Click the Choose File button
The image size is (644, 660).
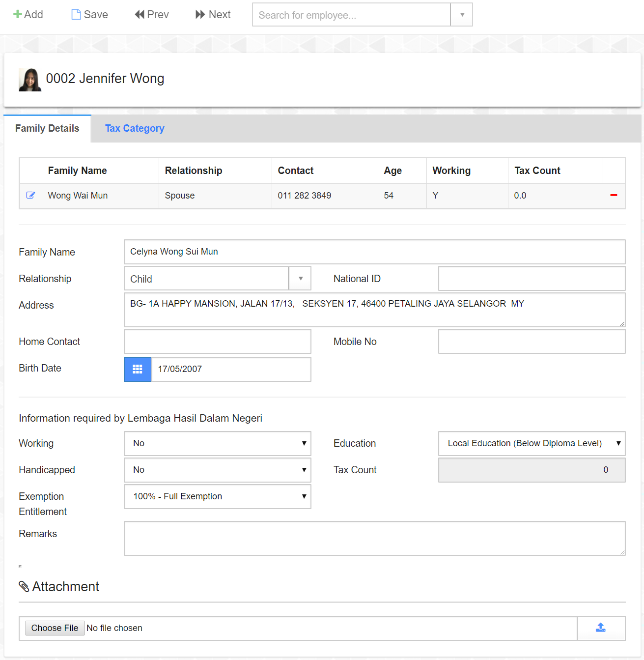click(55, 628)
